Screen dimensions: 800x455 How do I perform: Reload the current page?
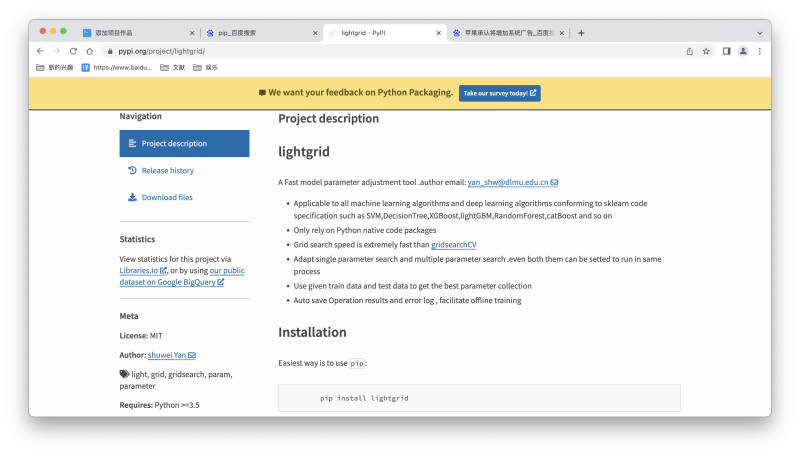pos(73,51)
